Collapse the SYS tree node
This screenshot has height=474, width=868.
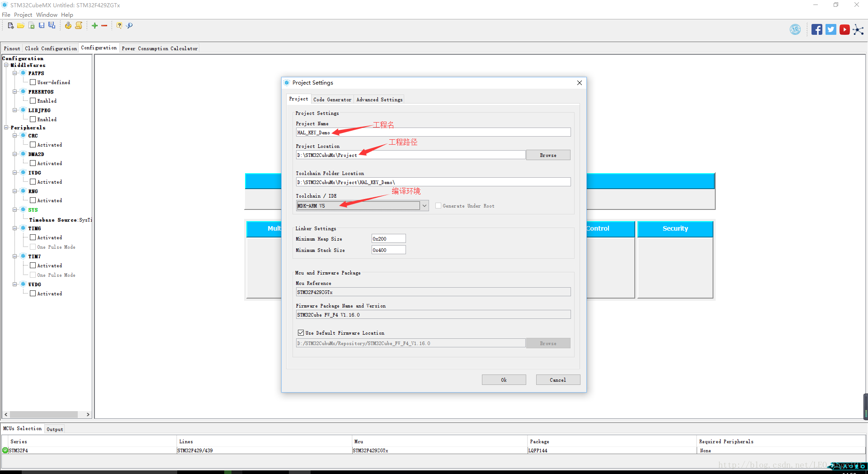point(15,209)
